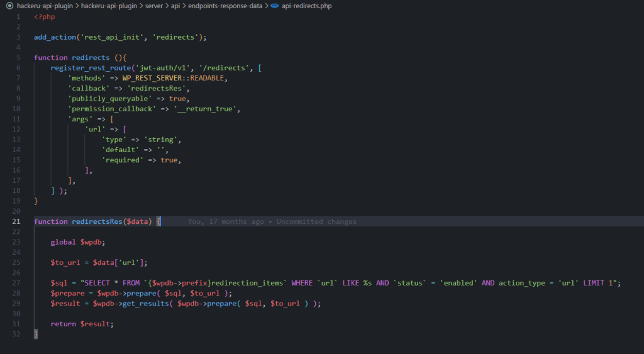This screenshot has width=644, height=354.
Task: Click line number 27 in the gutter
Action: (16, 283)
